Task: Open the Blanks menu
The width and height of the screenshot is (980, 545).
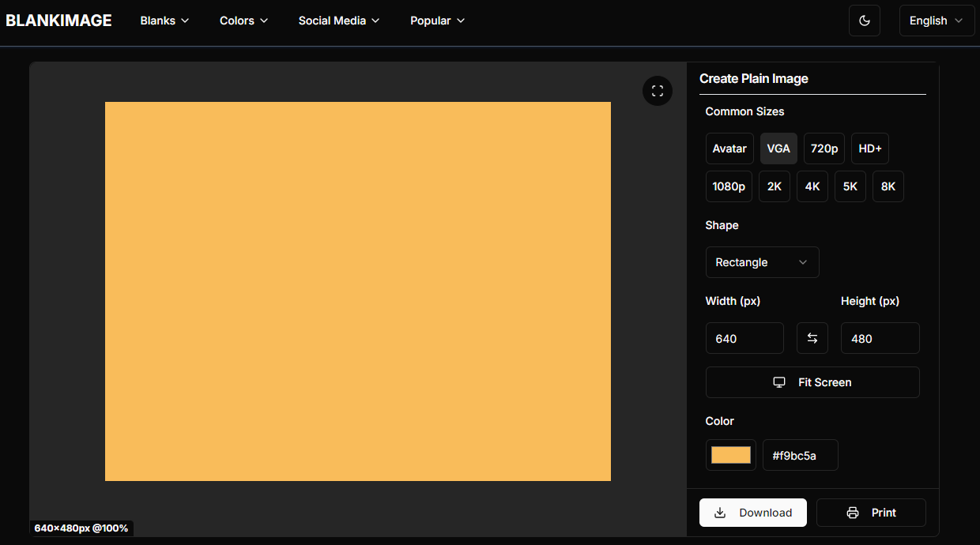Action: (164, 21)
